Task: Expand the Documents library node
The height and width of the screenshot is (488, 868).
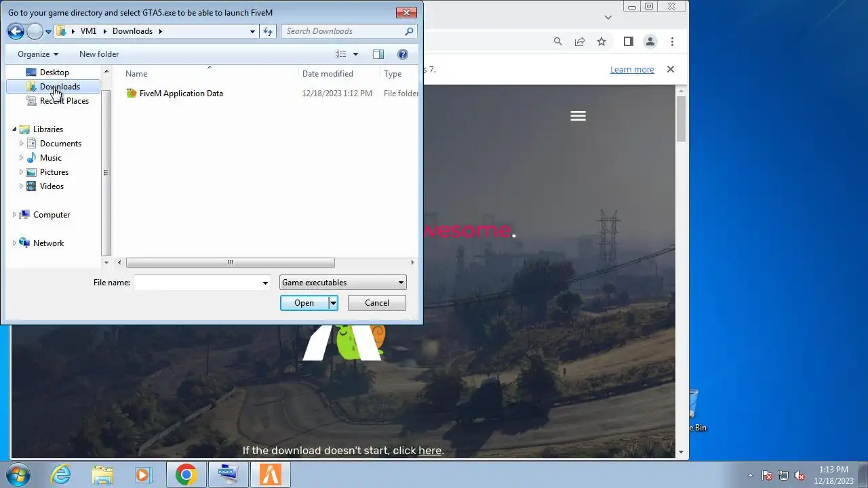Action: (21, 144)
